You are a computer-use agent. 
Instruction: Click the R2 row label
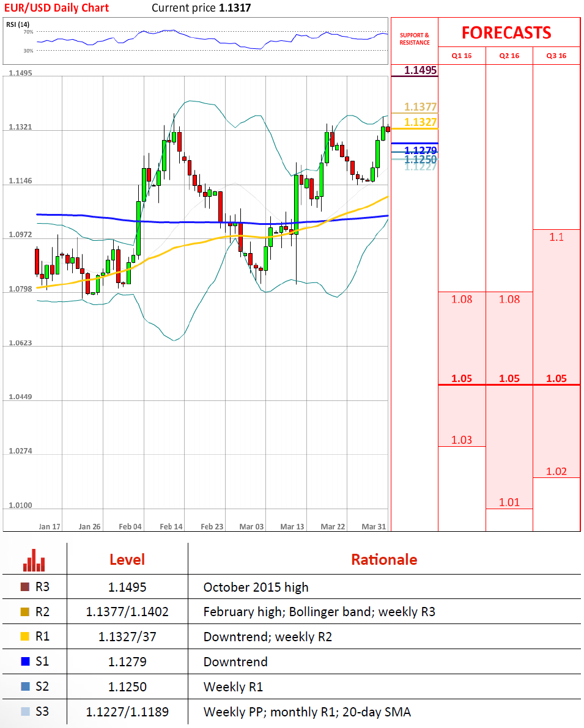pos(42,612)
